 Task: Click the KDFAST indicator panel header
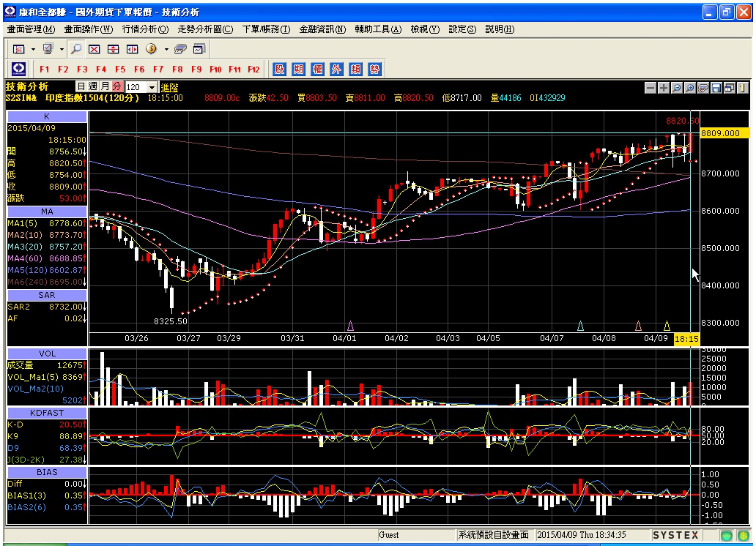pyautogui.click(x=47, y=413)
